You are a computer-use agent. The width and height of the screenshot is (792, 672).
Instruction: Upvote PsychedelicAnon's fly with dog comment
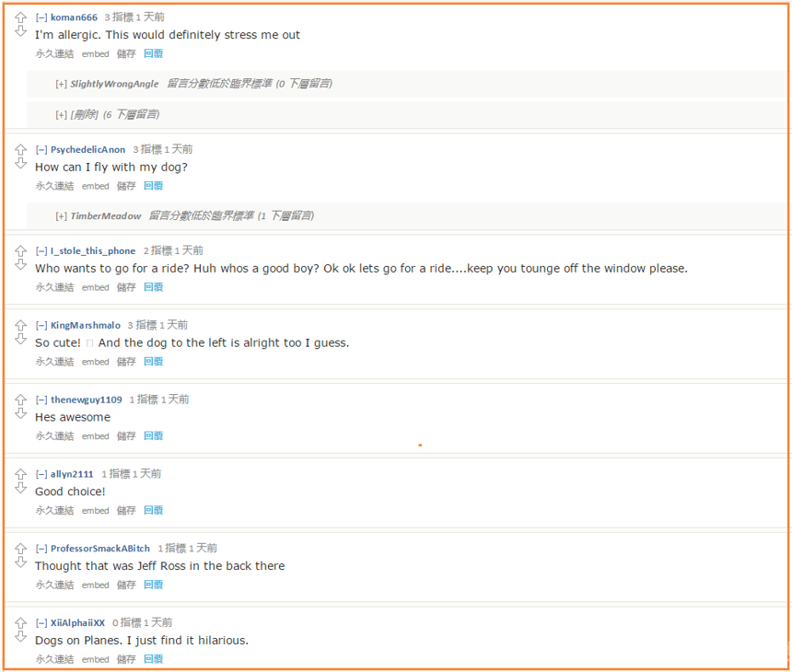coord(20,150)
